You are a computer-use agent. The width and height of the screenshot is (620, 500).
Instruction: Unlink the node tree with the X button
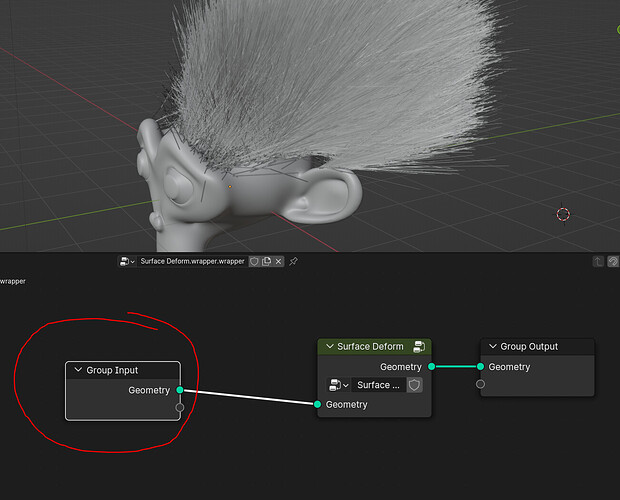(278, 262)
